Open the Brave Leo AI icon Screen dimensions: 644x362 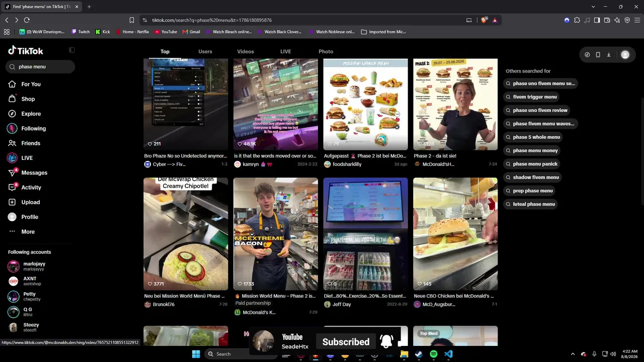(617, 20)
